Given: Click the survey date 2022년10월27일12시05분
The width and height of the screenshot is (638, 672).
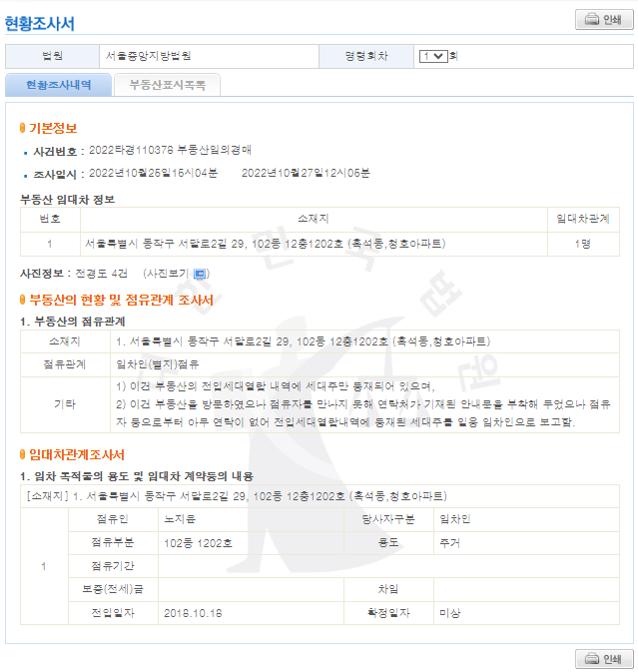Looking at the screenshot, I should point(306,173).
